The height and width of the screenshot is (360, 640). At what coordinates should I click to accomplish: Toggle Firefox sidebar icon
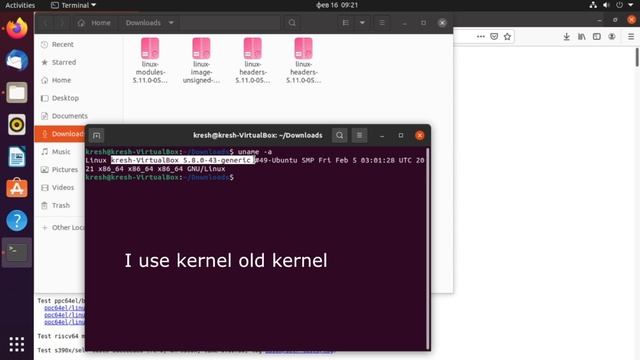click(x=597, y=37)
